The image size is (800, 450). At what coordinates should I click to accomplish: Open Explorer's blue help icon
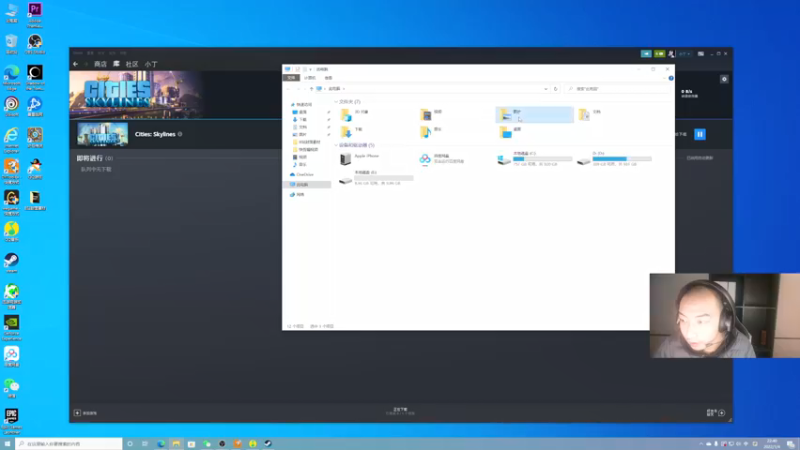coord(671,78)
